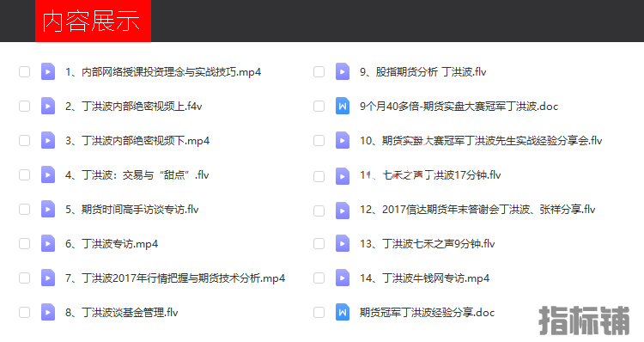
Task: Open file name 1、内部网络授课投资理念与实战技巧.mp4
Action: tap(163, 72)
